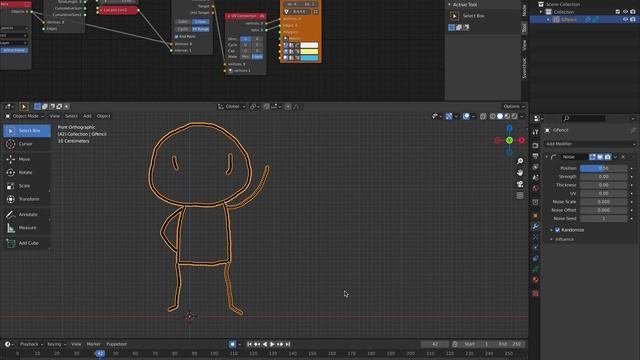The width and height of the screenshot is (640, 360).
Task: Collapse the Active Tool panel
Action: click(x=450, y=4)
